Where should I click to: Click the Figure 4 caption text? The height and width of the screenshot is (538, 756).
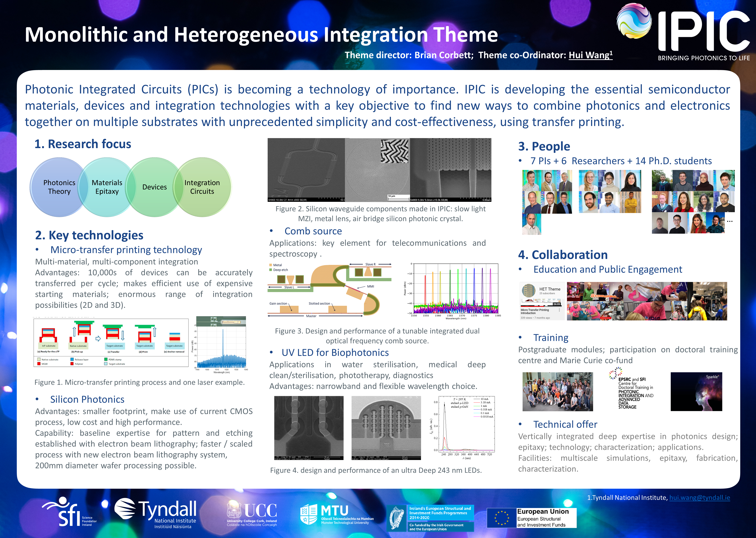[376, 470]
